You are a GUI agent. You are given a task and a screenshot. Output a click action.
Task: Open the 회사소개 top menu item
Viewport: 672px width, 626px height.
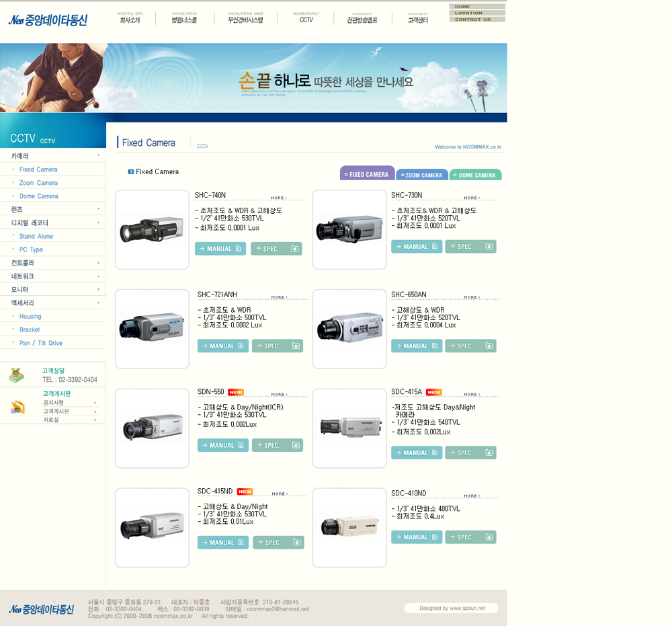tap(130, 20)
